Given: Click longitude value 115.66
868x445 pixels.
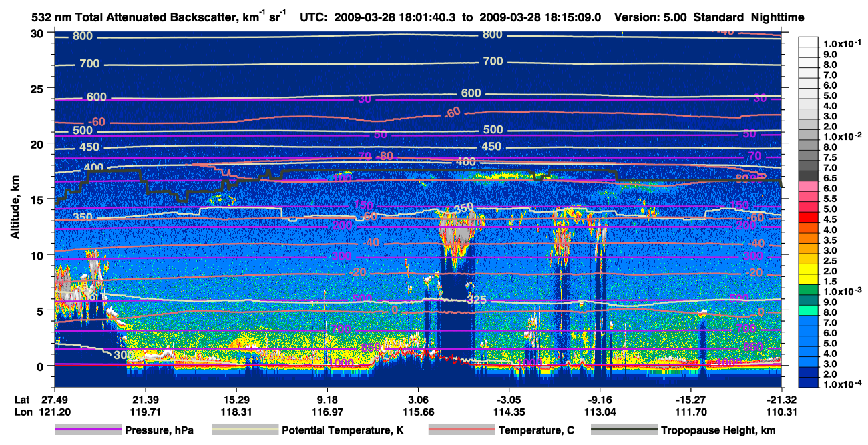Looking at the screenshot, I should pyautogui.click(x=418, y=412).
